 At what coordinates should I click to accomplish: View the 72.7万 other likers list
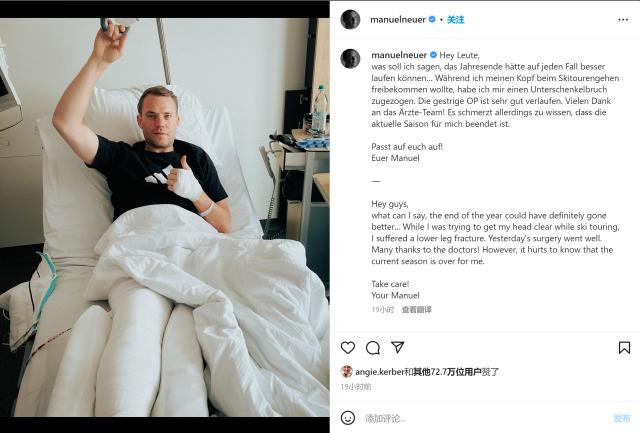447,372
